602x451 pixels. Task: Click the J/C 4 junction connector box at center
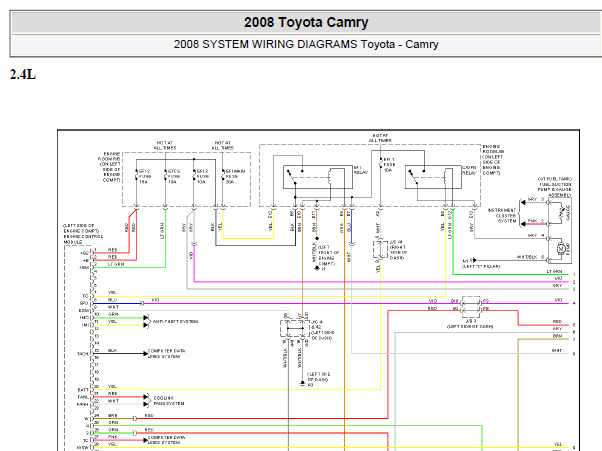[x=295, y=329]
